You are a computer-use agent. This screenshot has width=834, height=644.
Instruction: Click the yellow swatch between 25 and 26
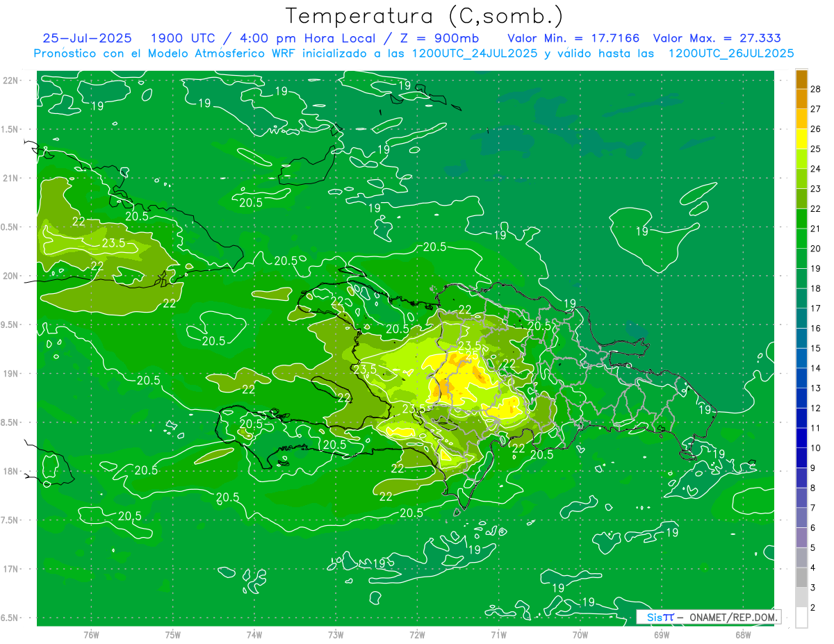tap(801, 139)
